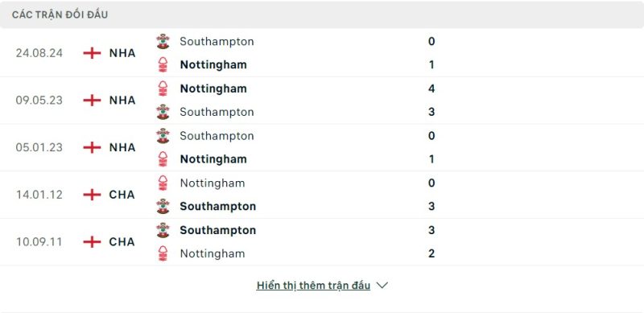Select NHA league label for 09.05.23

(x=122, y=101)
